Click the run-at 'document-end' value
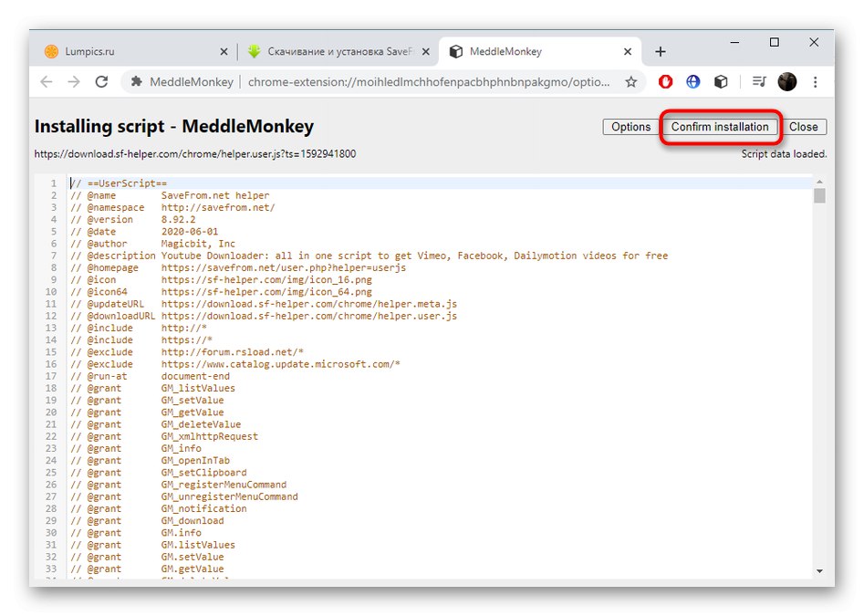Image resolution: width=864 pixels, height=616 pixels. click(195, 376)
